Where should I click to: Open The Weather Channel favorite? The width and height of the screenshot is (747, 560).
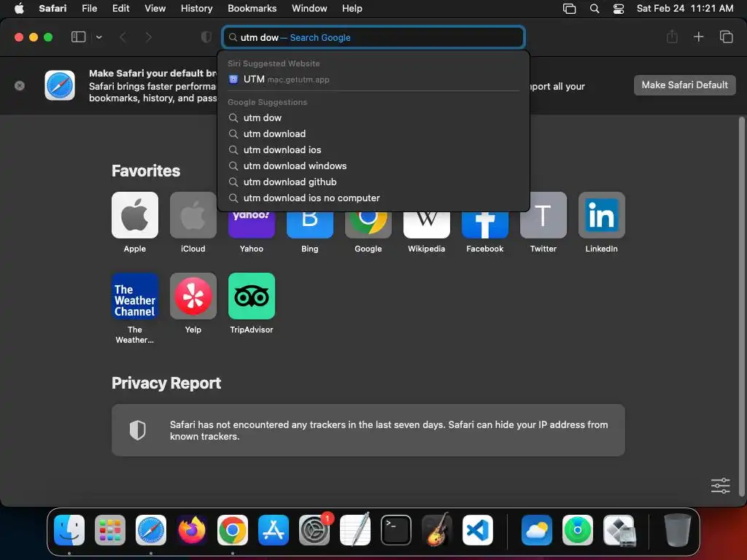pos(135,296)
